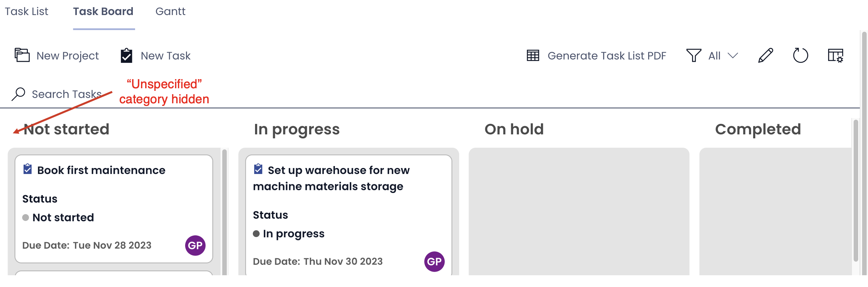Viewport: 868px width, 287px height.
Task: Click the New Task clipboard icon
Action: [x=126, y=56]
